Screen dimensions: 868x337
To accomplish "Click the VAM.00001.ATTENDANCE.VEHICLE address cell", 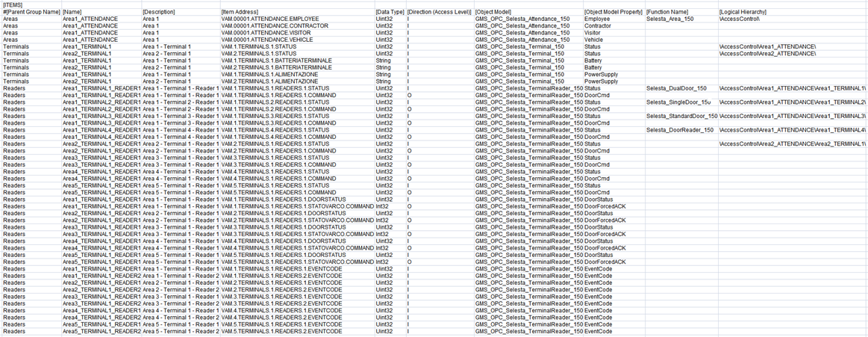I will tap(266, 40).
